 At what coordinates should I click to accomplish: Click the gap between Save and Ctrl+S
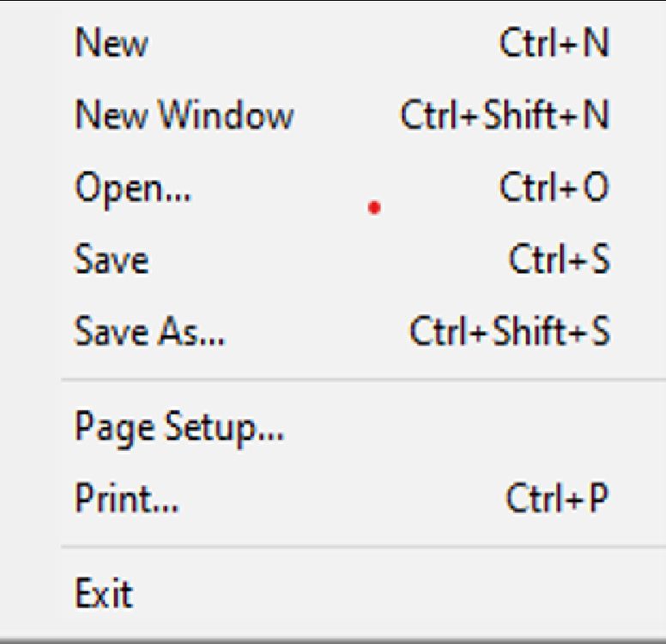[x=326, y=259]
